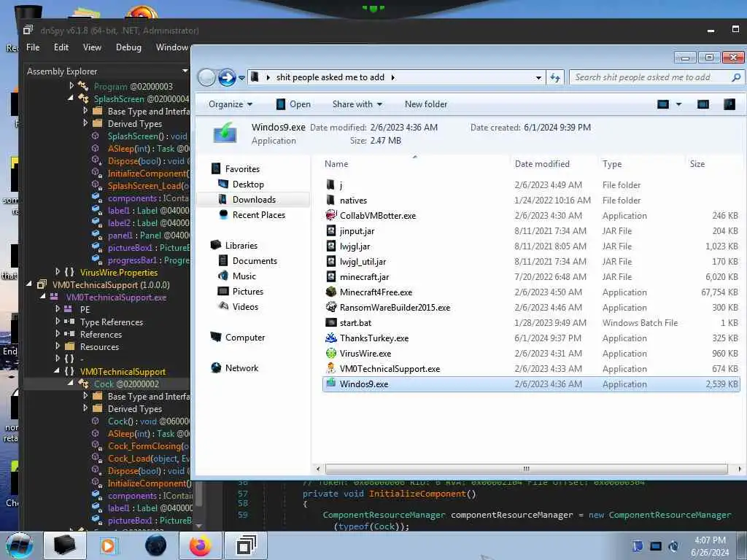
Task: Collapse VM0TechnicalSupport (1.0.0.0) assembly node
Action: (29, 284)
